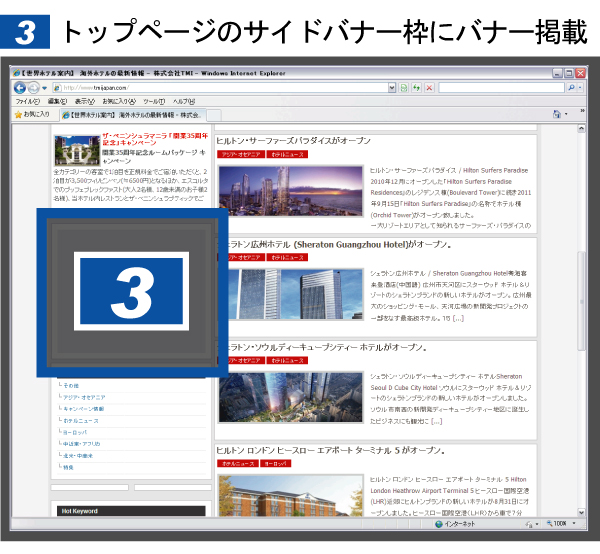This screenshot has height=554, width=600.
Task: Click ホテルニュース tag under Hilton Surfers Paradise
Action: [287, 154]
